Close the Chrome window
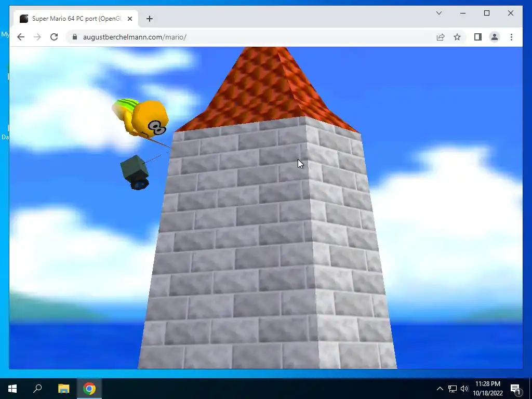 coord(510,13)
